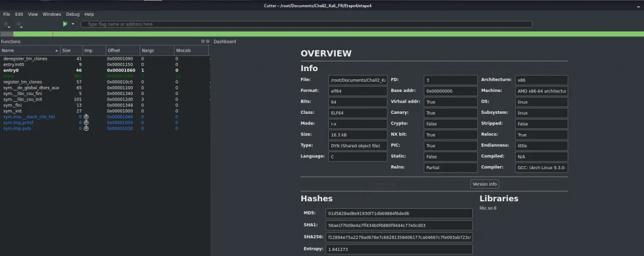Sort functions by the Offset column header

pyautogui.click(x=121, y=50)
